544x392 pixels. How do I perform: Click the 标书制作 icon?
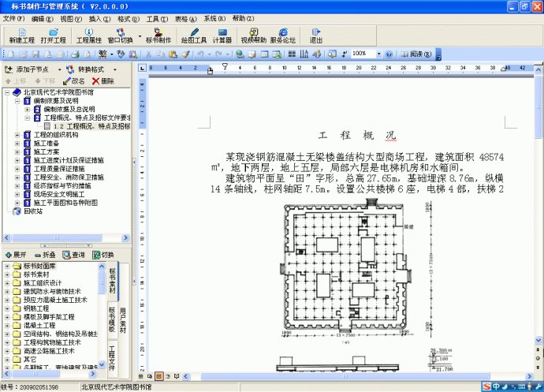click(x=158, y=36)
